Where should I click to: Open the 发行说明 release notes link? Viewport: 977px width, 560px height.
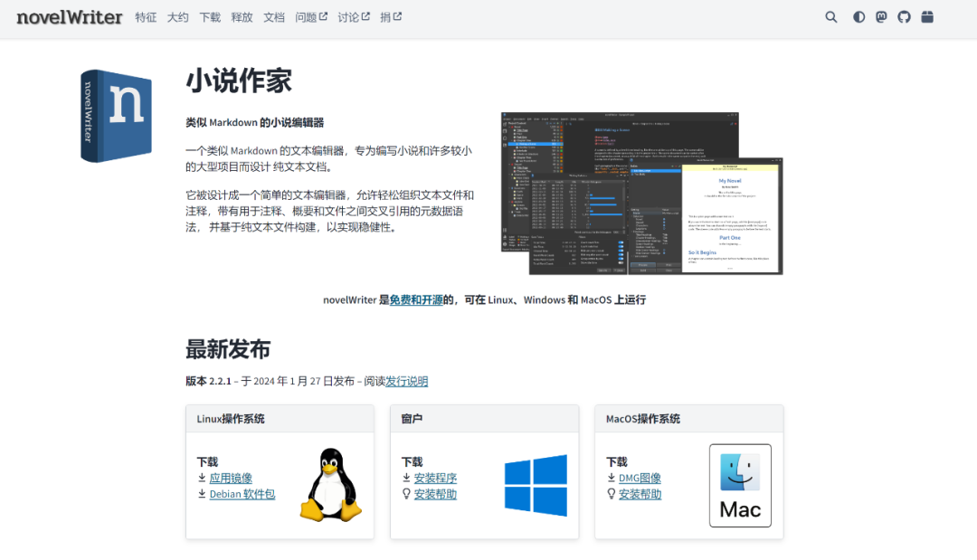(407, 381)
